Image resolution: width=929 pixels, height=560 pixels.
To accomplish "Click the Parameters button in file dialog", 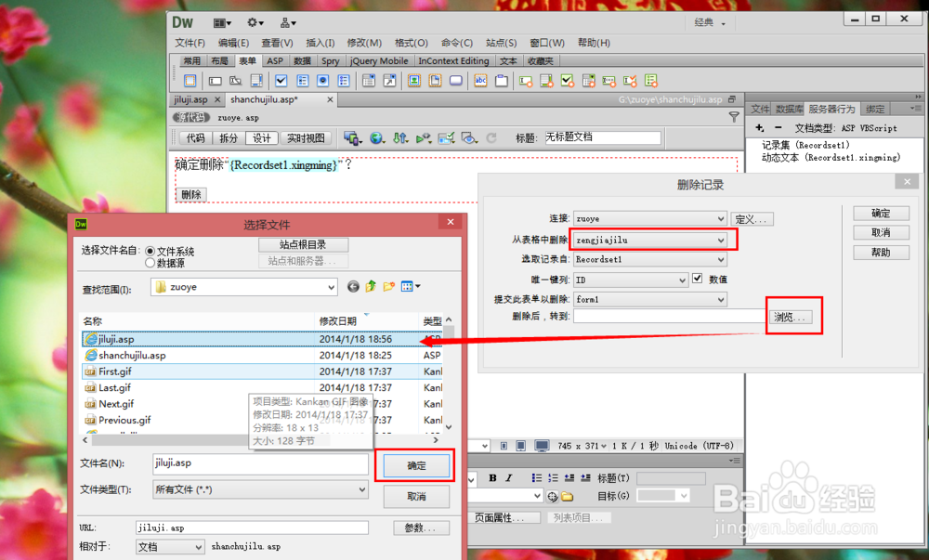I will (421, 527).
